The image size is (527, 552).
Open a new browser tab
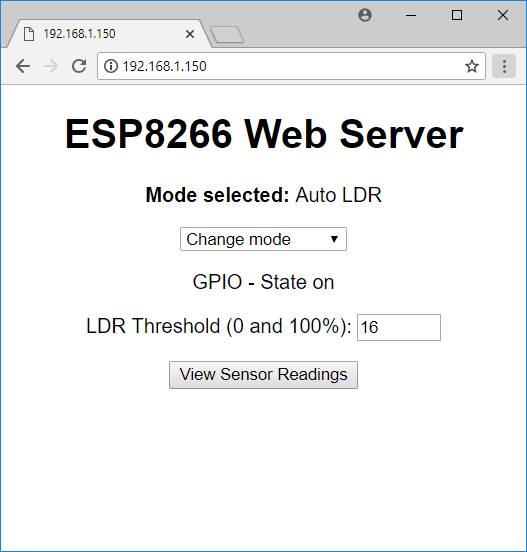pos(227,34)
